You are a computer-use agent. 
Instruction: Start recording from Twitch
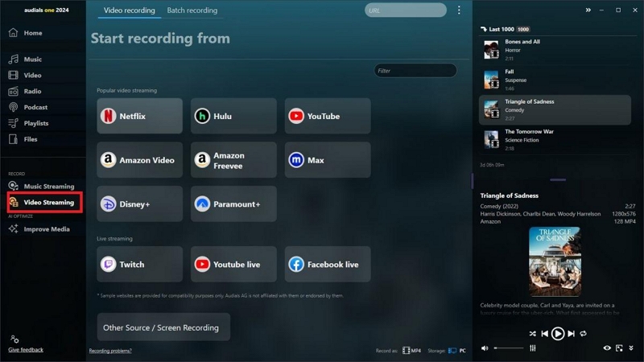[x=139, y=265]
